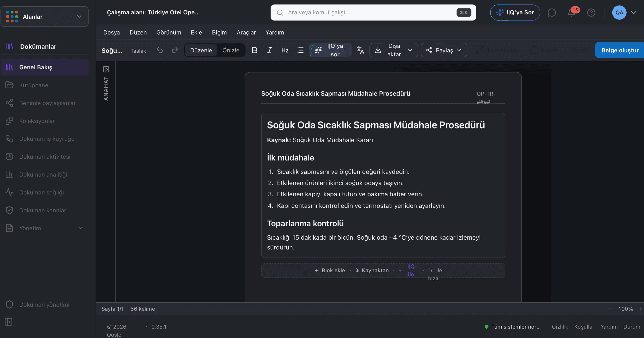This screenshot has width=644, height=338.
Task: Open the Durum footer link
Action: [x=632, y=327]
